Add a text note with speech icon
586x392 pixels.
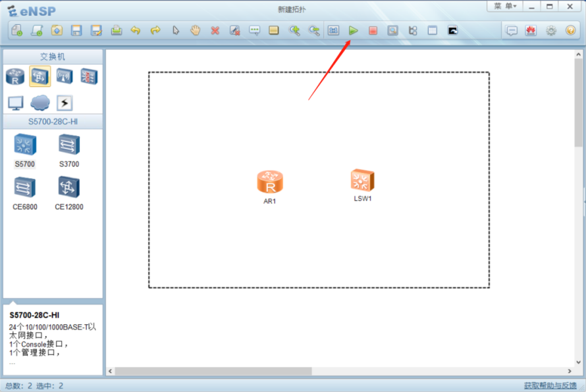(255, 30)
